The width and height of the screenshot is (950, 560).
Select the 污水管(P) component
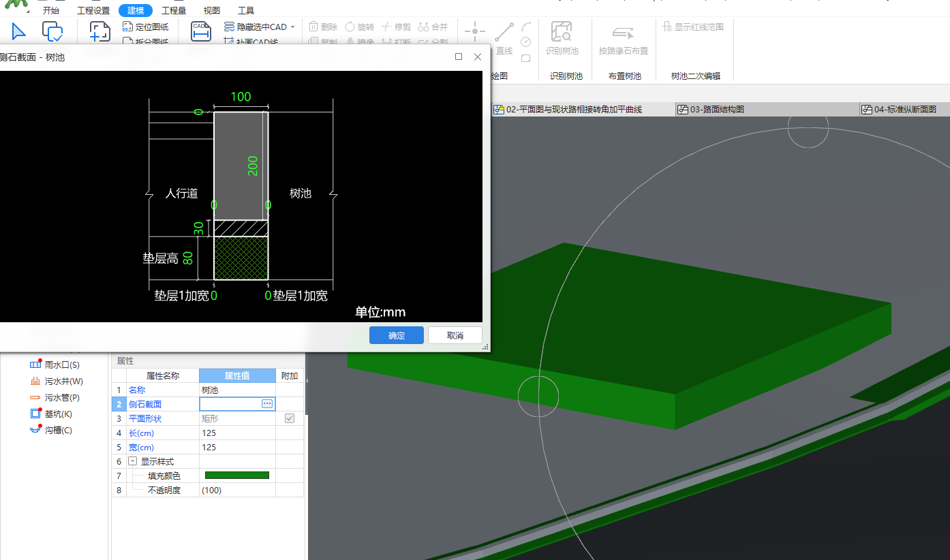tap(55, 398)
